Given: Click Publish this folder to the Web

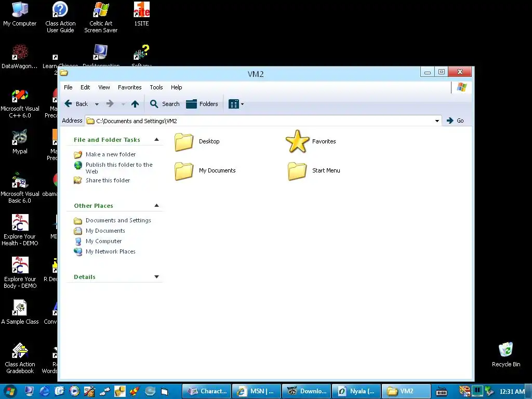Looking at the screenshot, I should (x=119, y=168).
